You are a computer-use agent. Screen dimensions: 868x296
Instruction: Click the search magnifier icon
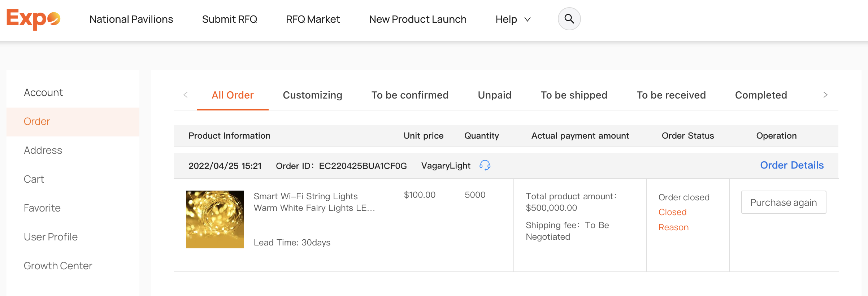click(x=569, y=19)
